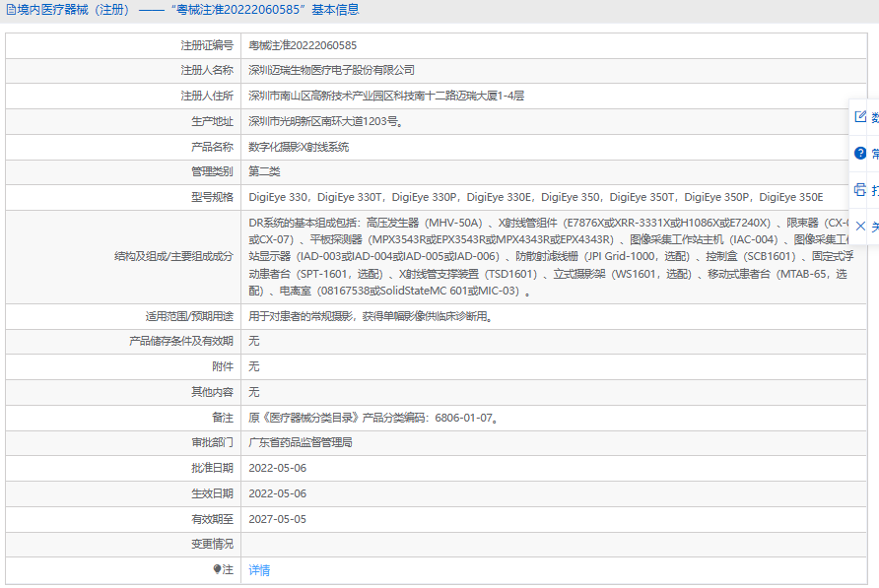This screenshot has width=879, height=588.
Task: Click the model list starting with DigiEye 330
Action: tap(536, 197)
